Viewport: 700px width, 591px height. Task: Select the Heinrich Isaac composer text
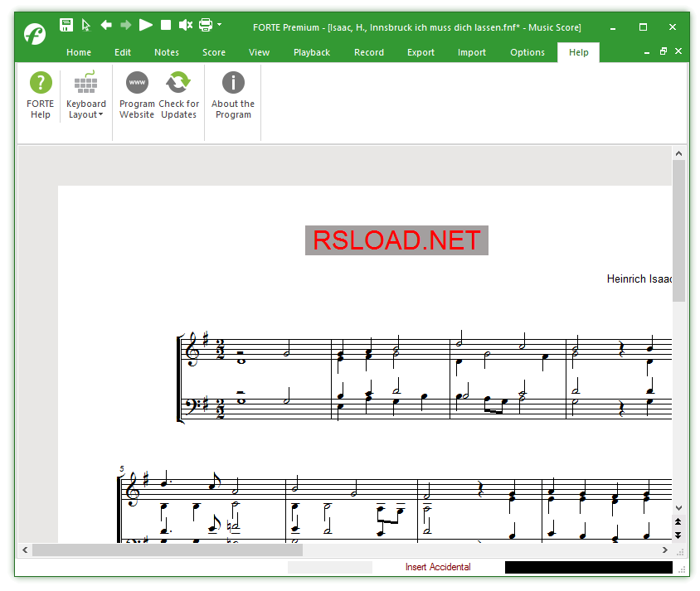639,279
